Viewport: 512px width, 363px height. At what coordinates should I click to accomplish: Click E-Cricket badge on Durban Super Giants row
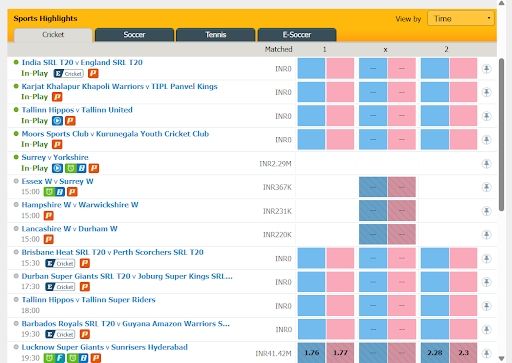(60, 287)
